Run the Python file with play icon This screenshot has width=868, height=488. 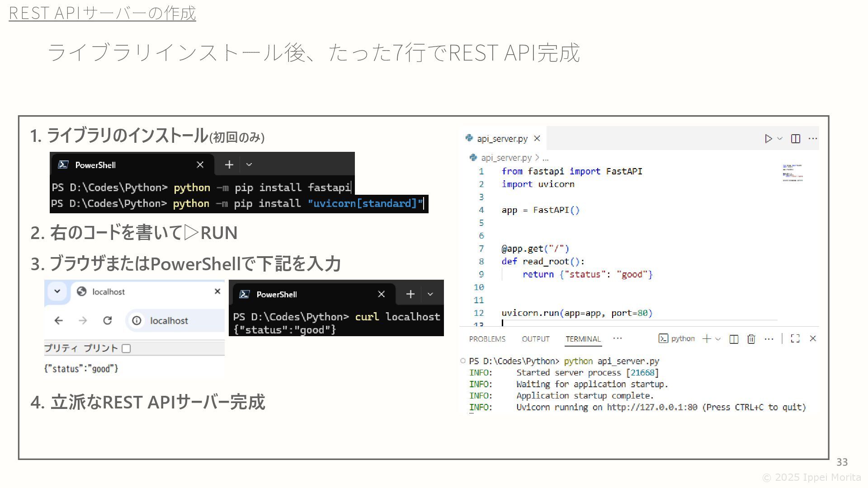[768, 139]
